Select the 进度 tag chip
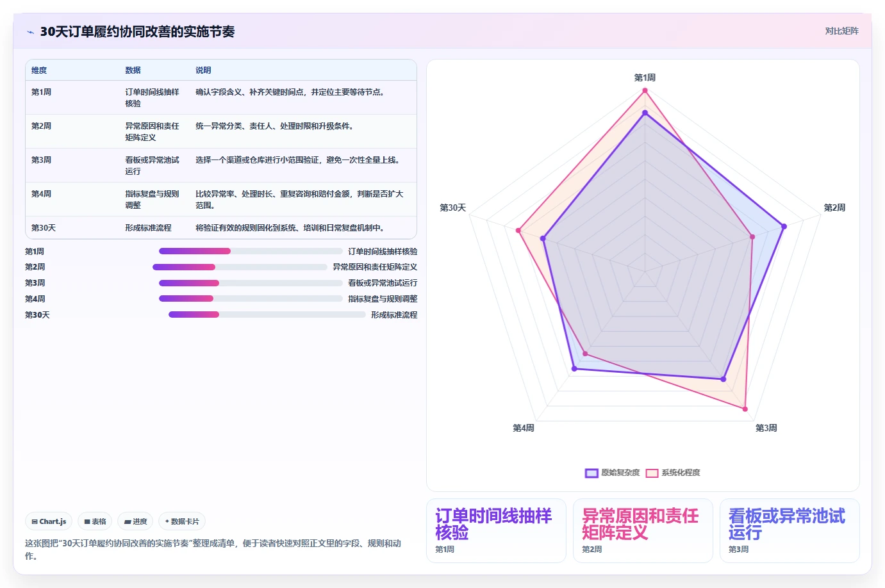The image size is (885, 588). (135, 521)
